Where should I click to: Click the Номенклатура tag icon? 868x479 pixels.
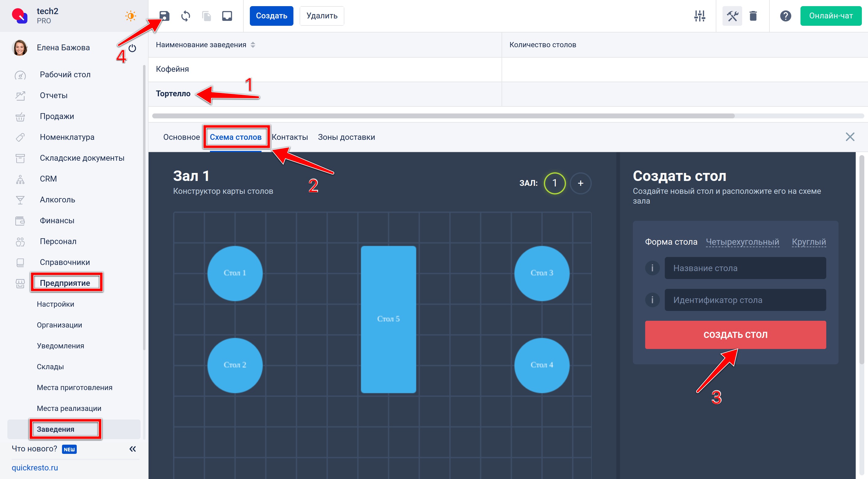click(x=20, y=137)
